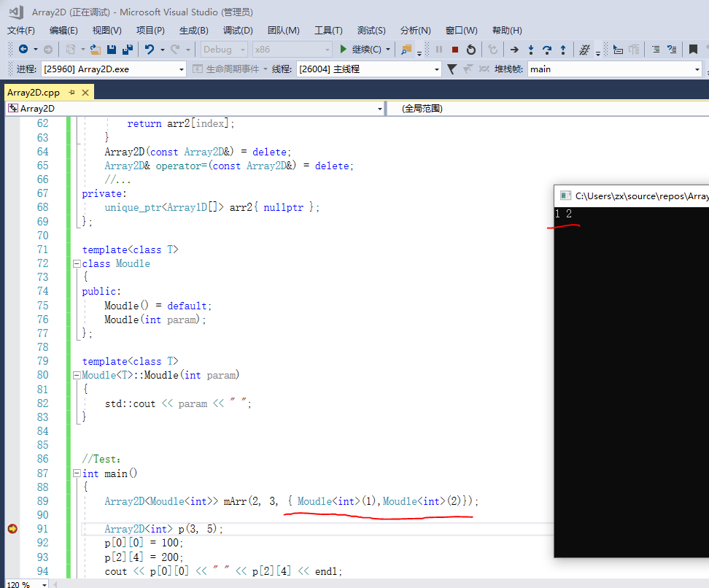
Task: Click '//Test:' comment on line 86
Action: pyautogui.click(x=101, y=459)
